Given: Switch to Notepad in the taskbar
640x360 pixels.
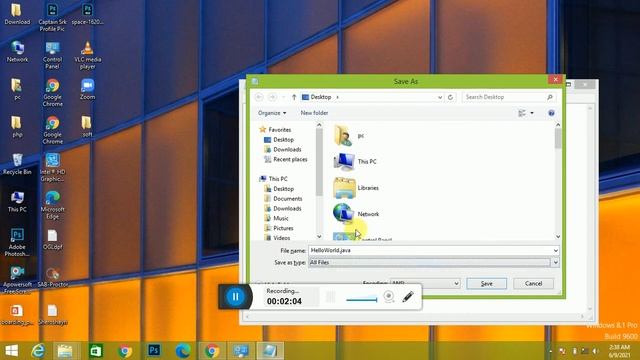Looking at the screenshot, I should [x=270, y=351].
